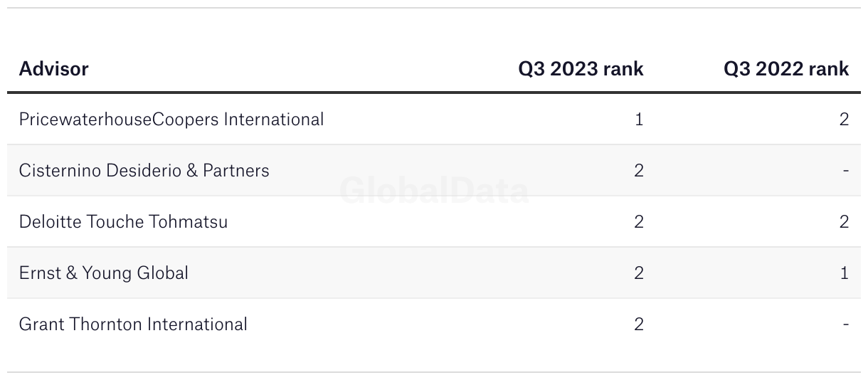Select Cisternino Desiderio & Partners row name

(x=144, y=171)
